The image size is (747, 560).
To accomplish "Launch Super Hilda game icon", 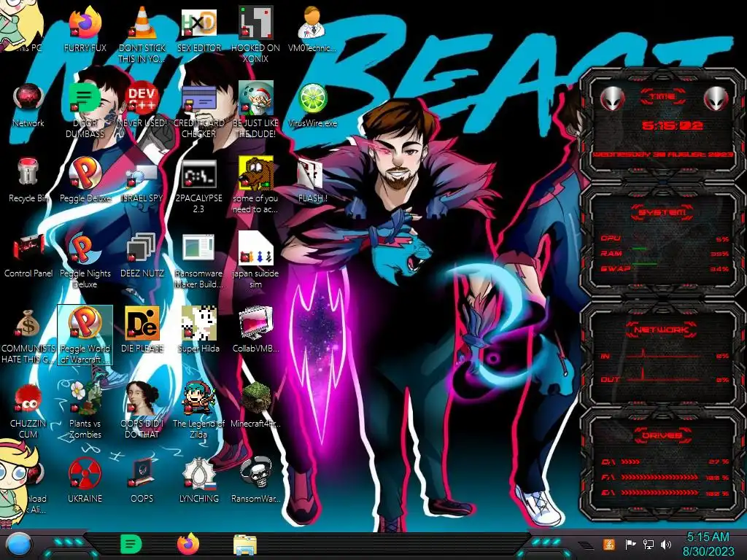I will click(198, 324).
